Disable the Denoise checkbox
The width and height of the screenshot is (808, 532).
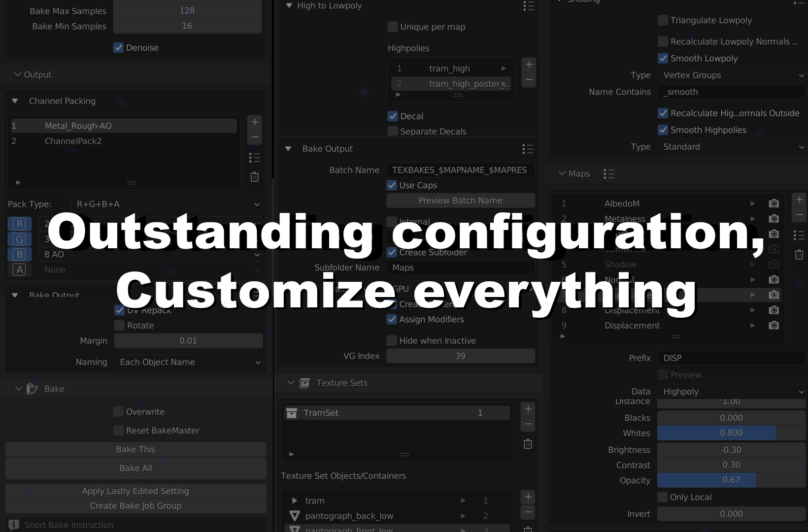coord(118,48)
